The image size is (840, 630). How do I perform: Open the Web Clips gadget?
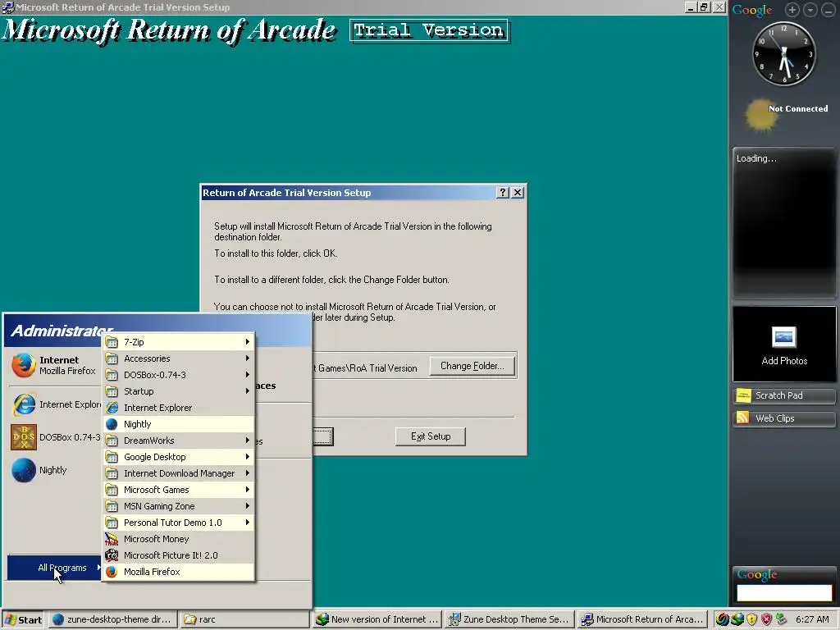coord(784,418)
